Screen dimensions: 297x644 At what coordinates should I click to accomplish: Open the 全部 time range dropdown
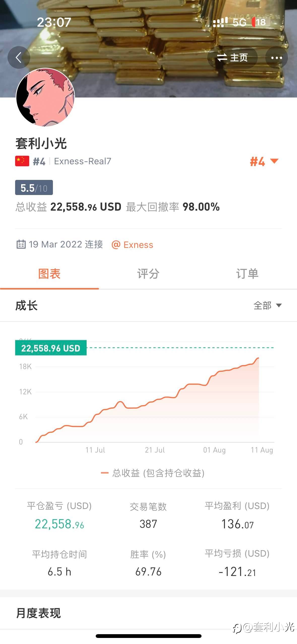coord(267,306)
